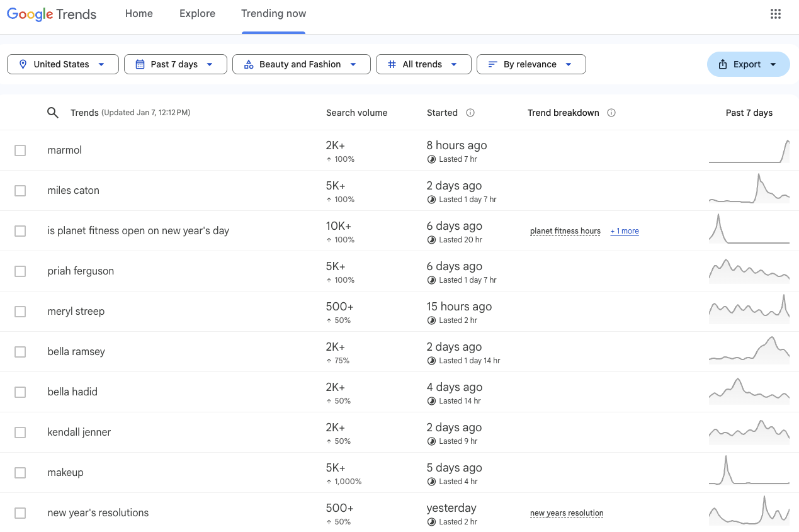This screenshot has height=532, width=799.
Task: Open the search trends icon
Action: [53, 112]
